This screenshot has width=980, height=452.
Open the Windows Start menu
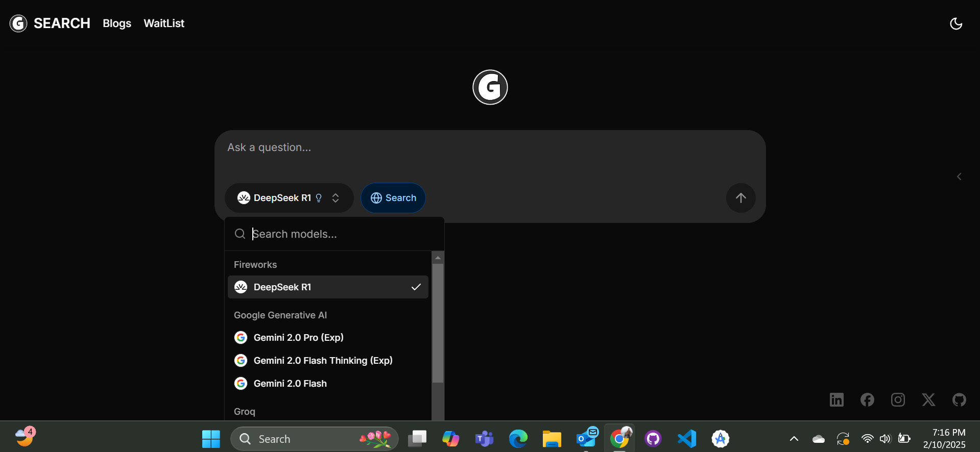(x=211, y=439)
